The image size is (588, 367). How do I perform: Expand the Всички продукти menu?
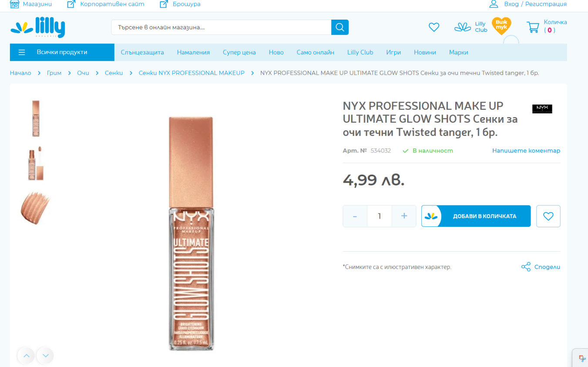point(62,52)
